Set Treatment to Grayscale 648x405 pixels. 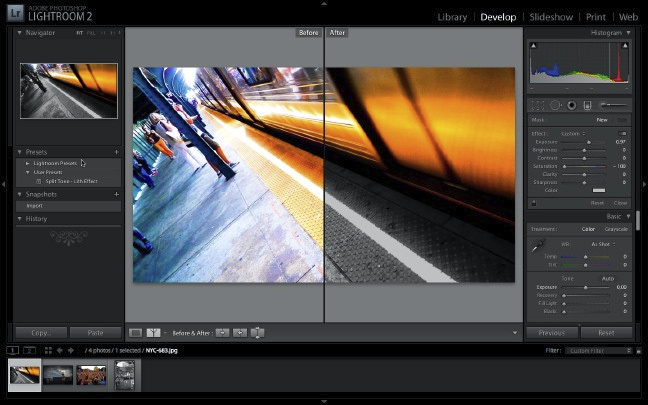[616, 229]
